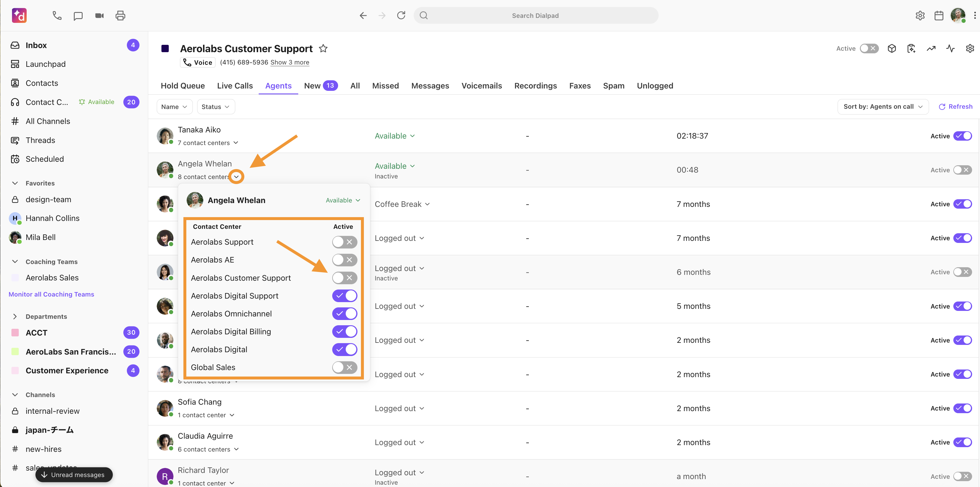
Task: Toggle Tanaka Aiko's Active switch
Action: [962, 136]
